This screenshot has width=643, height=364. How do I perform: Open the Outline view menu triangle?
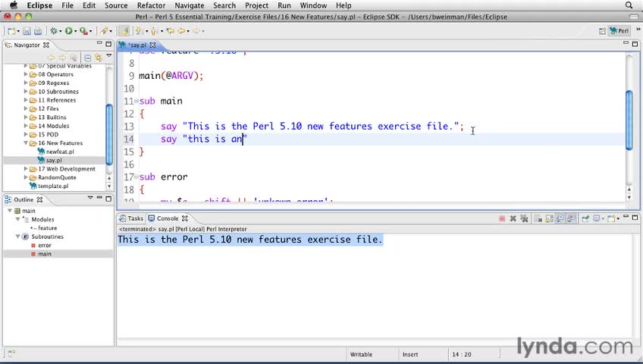[90, 198]
